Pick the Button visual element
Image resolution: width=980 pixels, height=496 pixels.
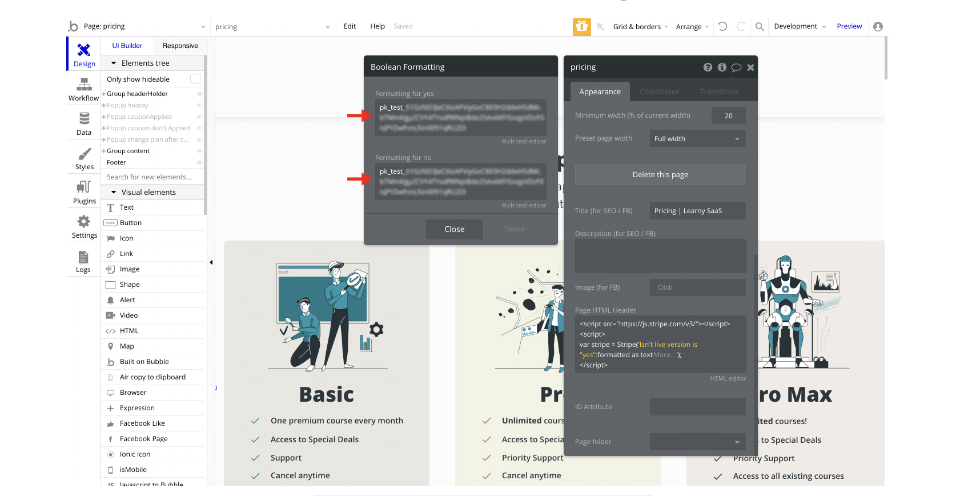coord(152,223)
